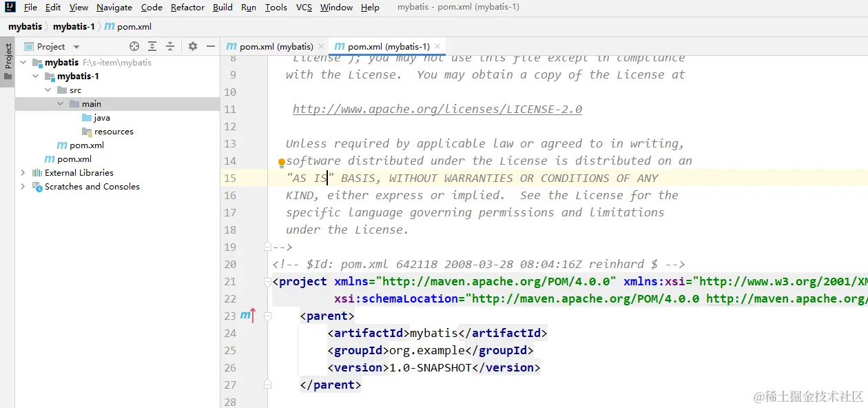The height and width of the screenshot is (408, 868).
Task: Click closing parent tag fold marker
Action: [267, 385]
